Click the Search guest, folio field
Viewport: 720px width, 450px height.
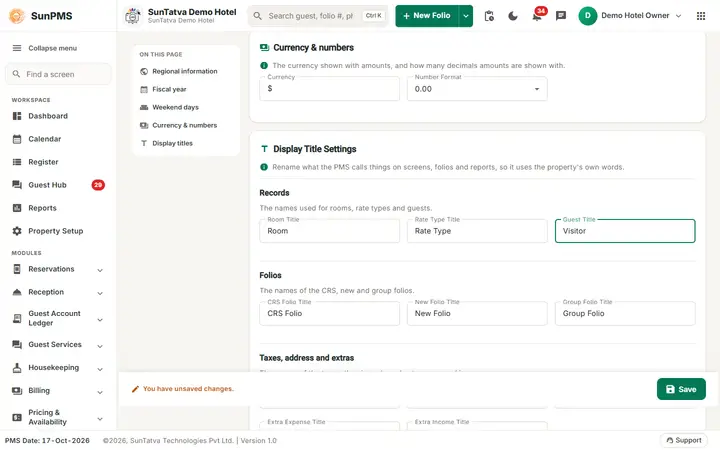tap(318, 16)
